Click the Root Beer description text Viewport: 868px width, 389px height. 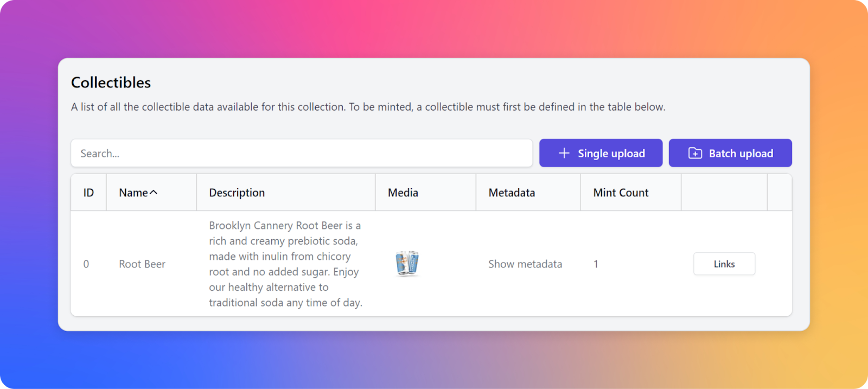point(285,264)
